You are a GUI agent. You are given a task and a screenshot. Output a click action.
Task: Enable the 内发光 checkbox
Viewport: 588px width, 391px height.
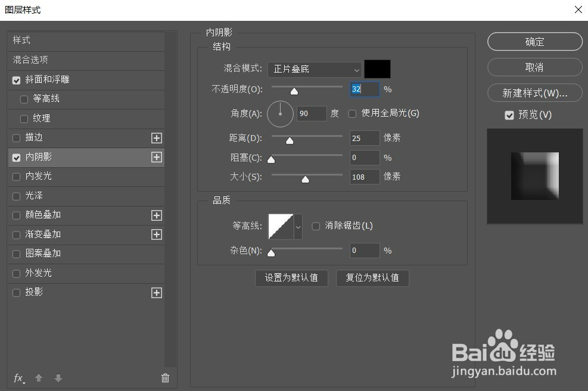tap(16, 177)
